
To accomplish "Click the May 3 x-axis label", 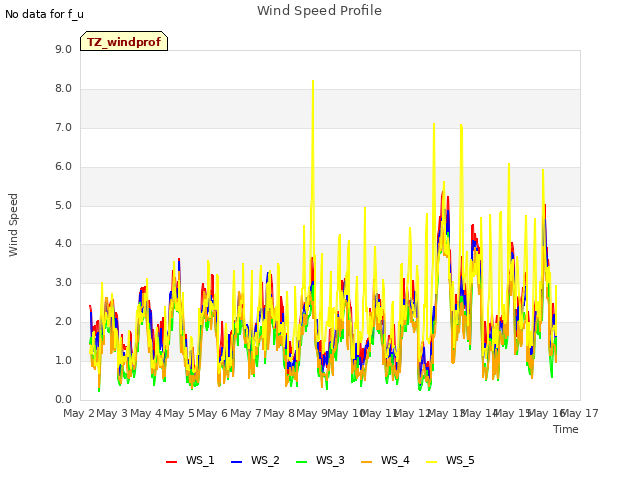I will pyautogui.click(x=112, y=413).
